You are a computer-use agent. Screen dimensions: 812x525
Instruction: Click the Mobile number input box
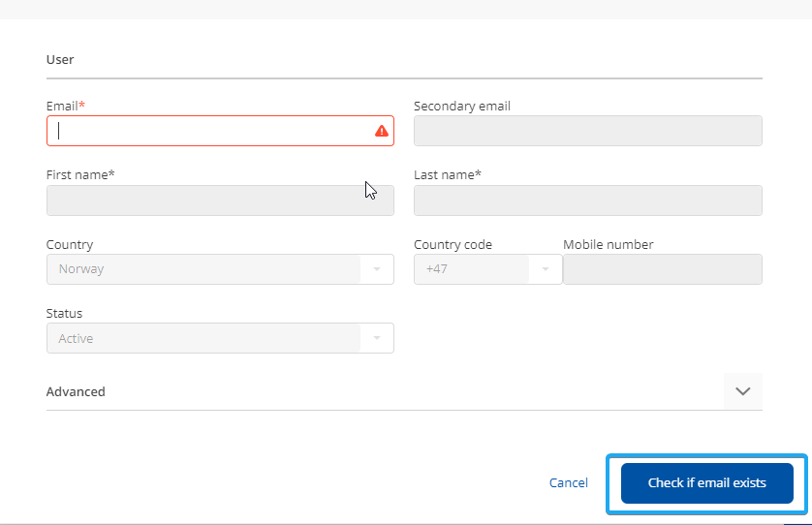(662, 269)
